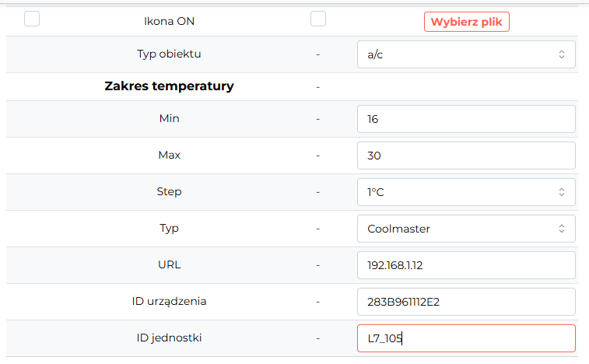Expand the Typ dropdown showing Coolmaster
The width and height of the screenshot is (589, 364).
466,229
